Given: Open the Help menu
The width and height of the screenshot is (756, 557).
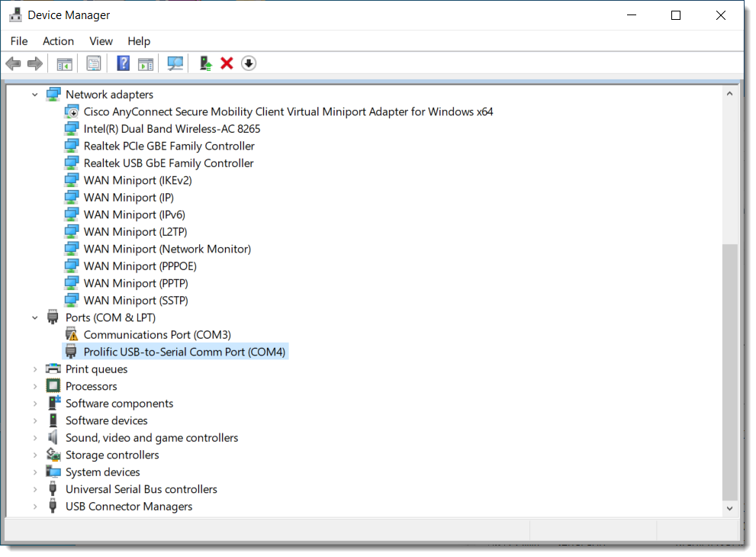Looking at the screenshot, I should [x=139, y=41].
